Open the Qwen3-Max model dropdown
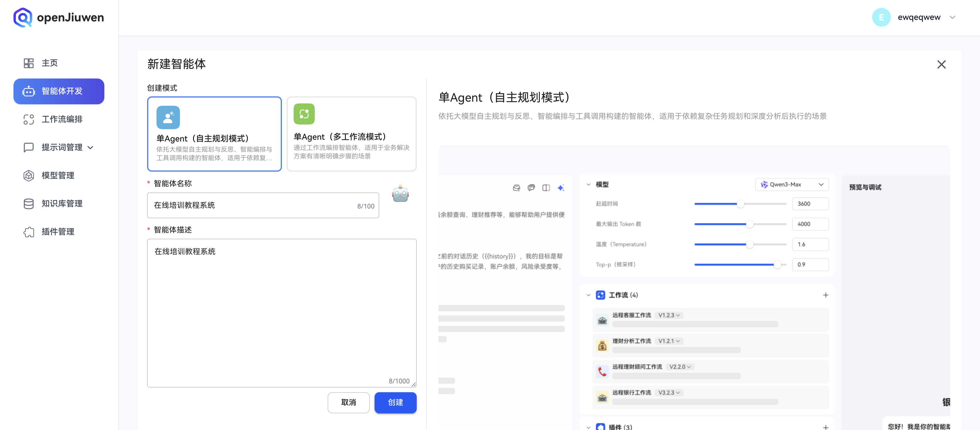The image size is (980, 430). coord(792,185)
